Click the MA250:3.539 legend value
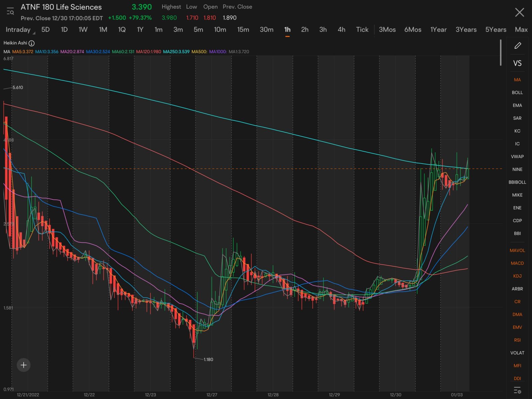Image resolution: width=532 pixels, height=399 pixels. (176, 52)
